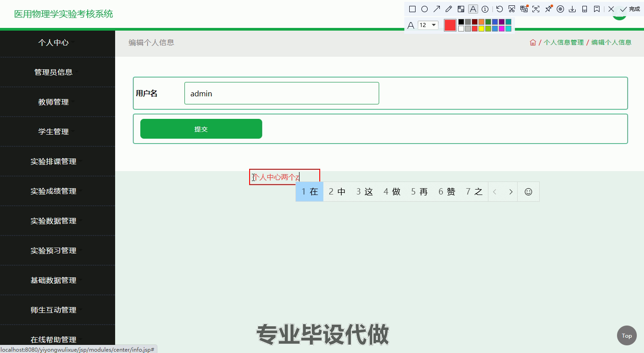This screenshot has height=353, width=644.
Task: Run text recognition OCR tool
Action: coord(536,9)
